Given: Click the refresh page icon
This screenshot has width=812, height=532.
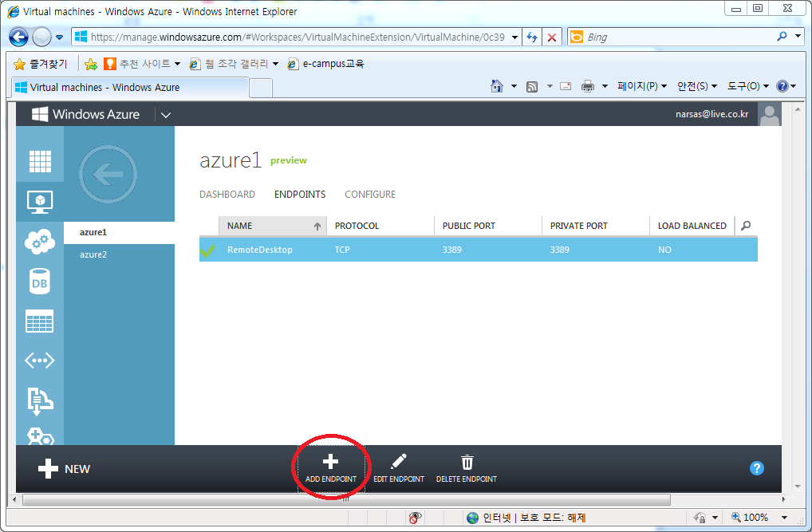Looking at the screenshot, I should point(532,37).
